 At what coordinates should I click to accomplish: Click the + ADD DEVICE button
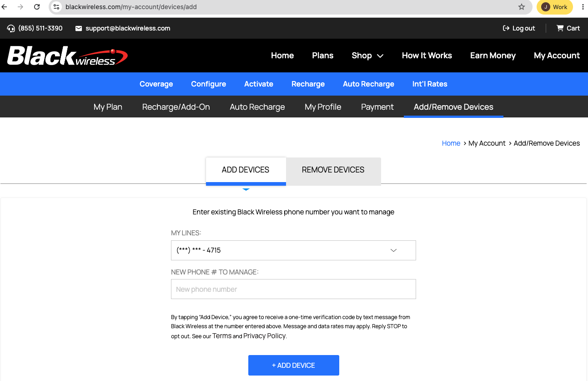[294, 365]
